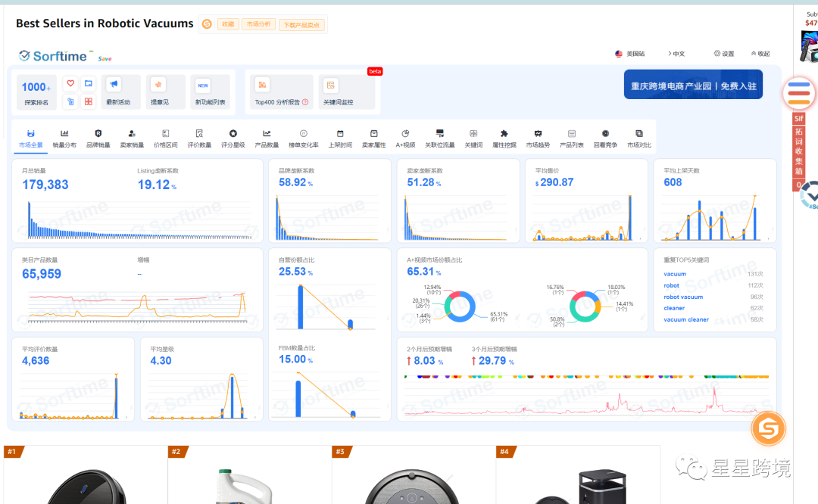Click the orange S icon beside page title
The height and width of the screenshot is (504, 818).
tap(207, 24)
